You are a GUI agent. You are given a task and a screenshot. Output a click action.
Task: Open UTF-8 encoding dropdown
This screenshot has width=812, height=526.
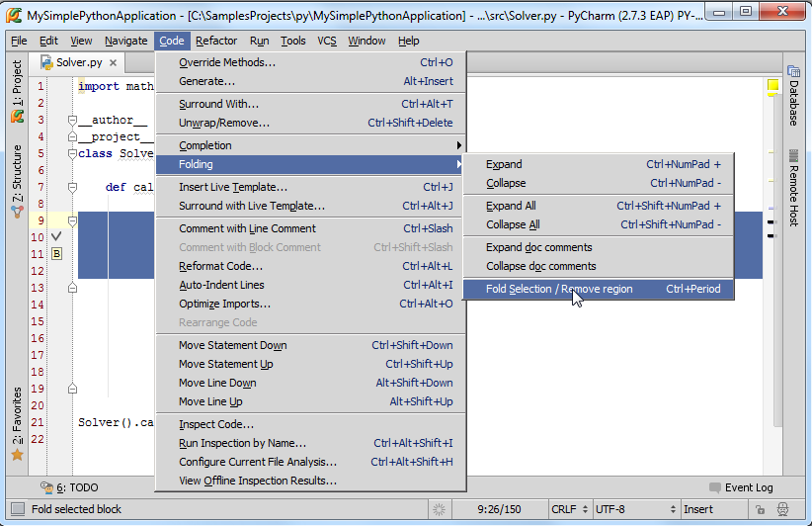(x=636, y=509)
